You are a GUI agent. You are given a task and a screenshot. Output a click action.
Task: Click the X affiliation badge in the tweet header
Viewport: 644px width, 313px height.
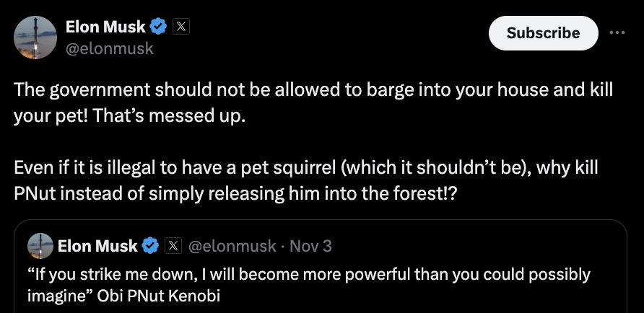pos(182,27)
